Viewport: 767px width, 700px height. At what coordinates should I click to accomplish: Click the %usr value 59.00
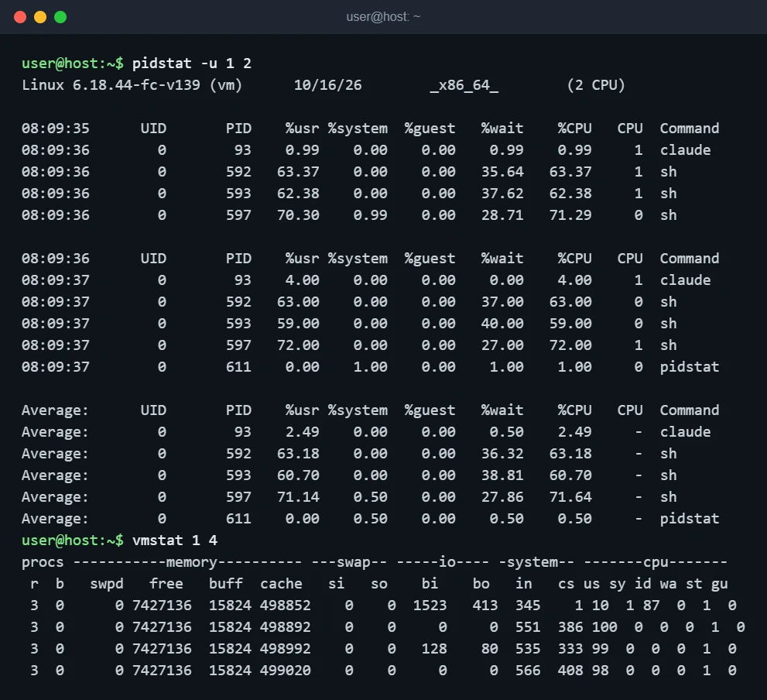pos(298,324)
